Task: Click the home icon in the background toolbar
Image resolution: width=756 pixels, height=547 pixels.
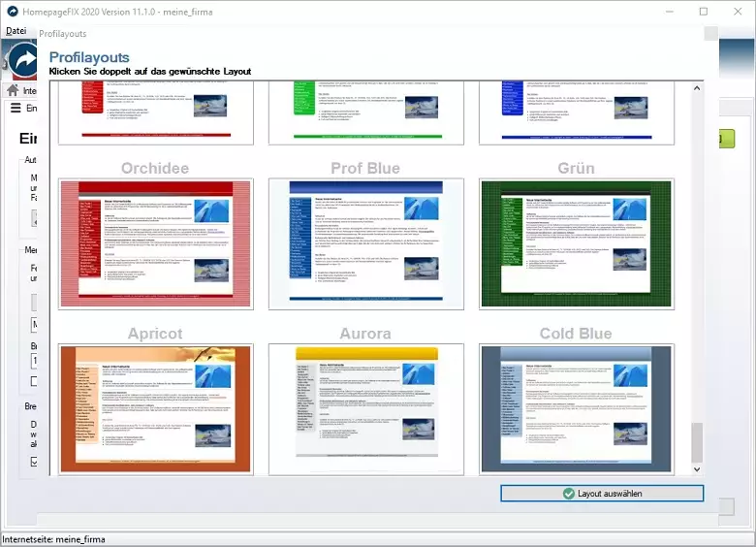Action: (13, 90)
